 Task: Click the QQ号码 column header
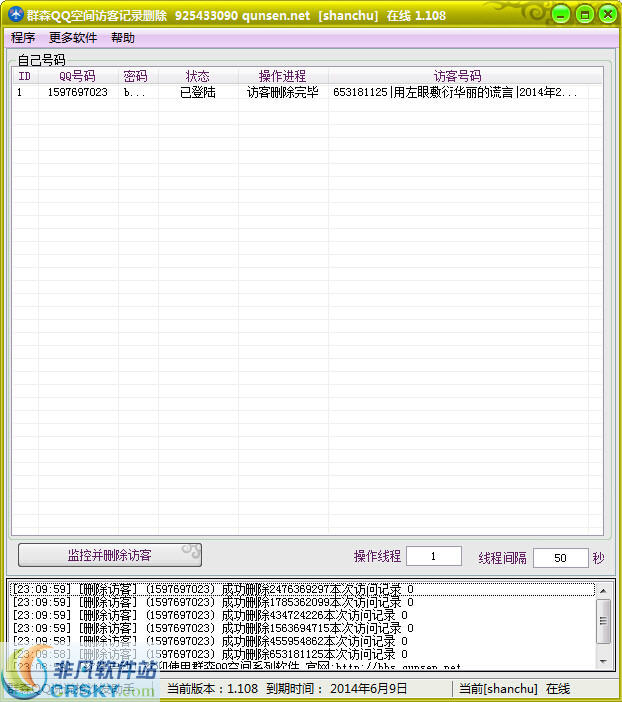pyautogui.click(x=78, y=76)
